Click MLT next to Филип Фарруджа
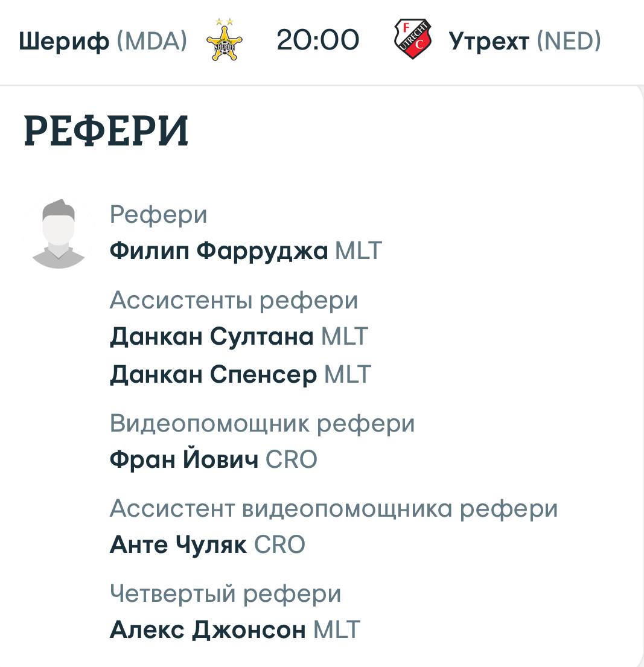The height and width of the screenshot is (667, 644). (358, 251)
